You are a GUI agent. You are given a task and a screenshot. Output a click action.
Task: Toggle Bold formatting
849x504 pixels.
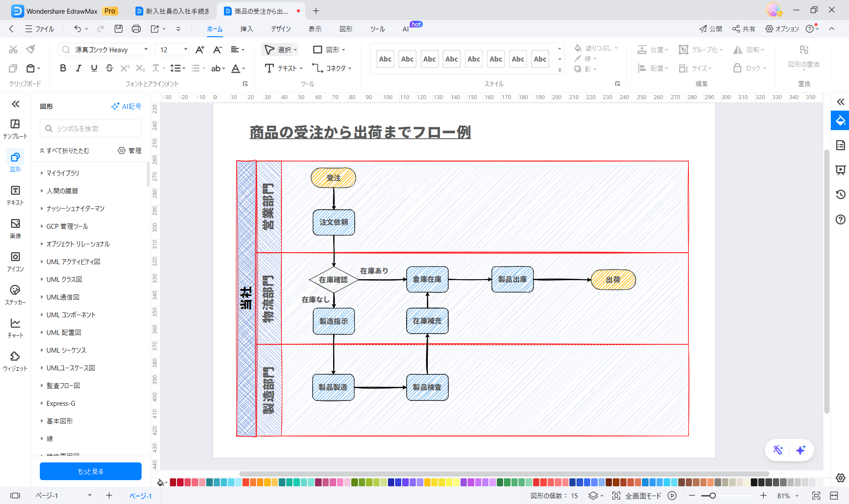pyautogui.click(x=63, y=68)
